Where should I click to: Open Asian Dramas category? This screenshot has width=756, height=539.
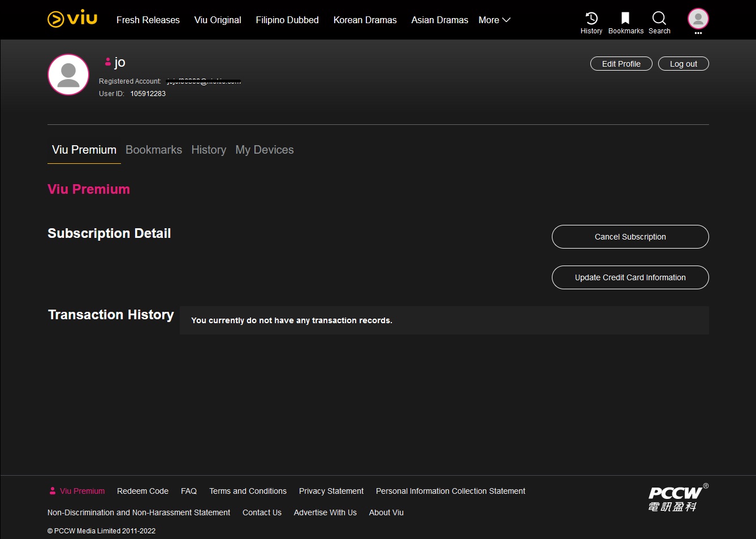pos(440,20)
